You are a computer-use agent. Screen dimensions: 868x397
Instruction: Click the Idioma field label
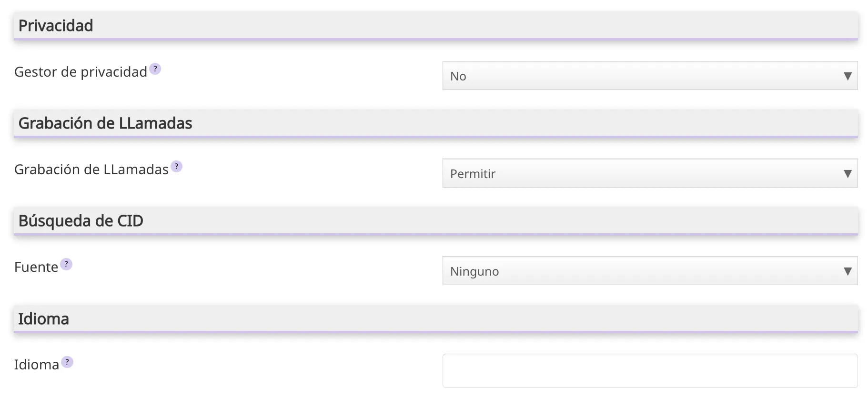coord(36,365)
